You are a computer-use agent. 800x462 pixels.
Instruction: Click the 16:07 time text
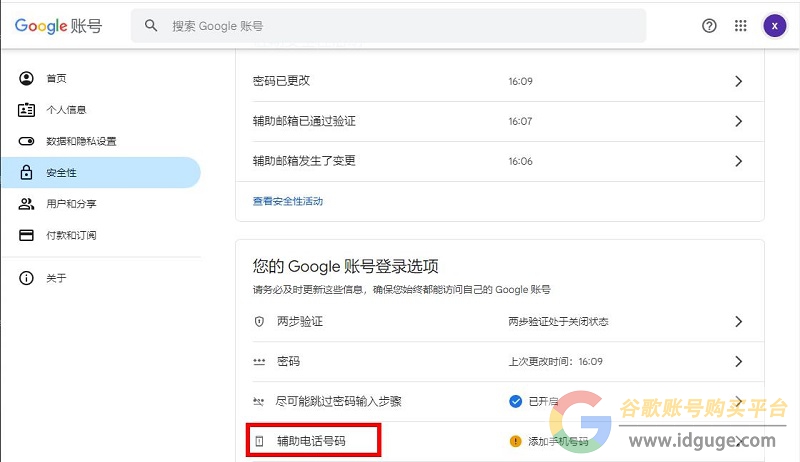[520, 121]
